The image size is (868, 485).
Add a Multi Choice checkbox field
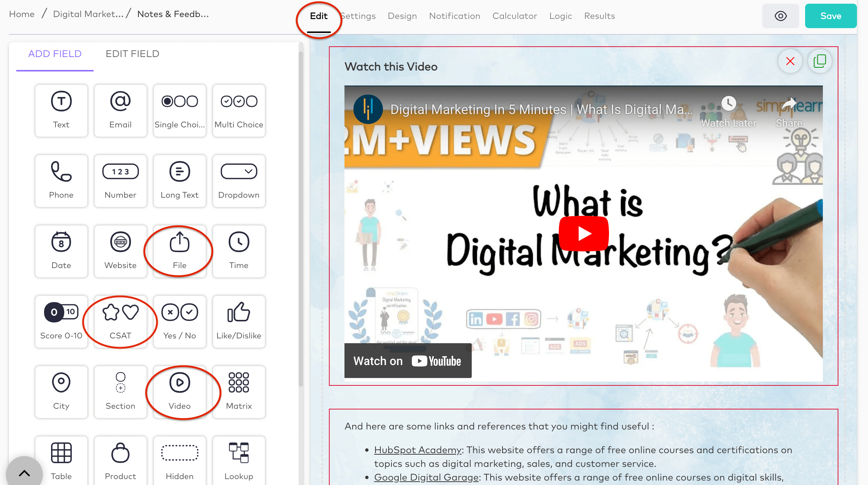(239, 110)
